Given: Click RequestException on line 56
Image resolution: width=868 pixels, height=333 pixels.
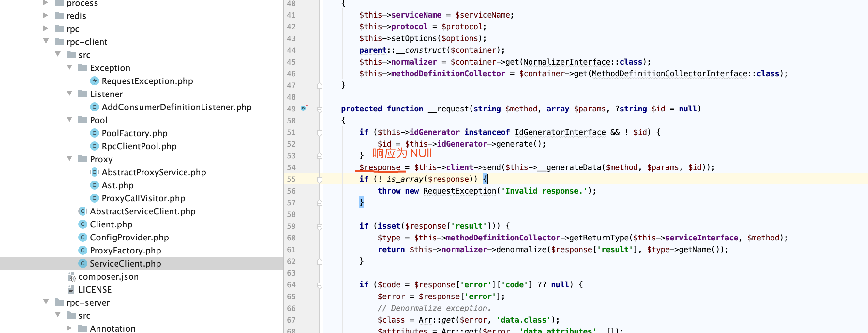Looking at the screenshot, I should coord(460,191).
